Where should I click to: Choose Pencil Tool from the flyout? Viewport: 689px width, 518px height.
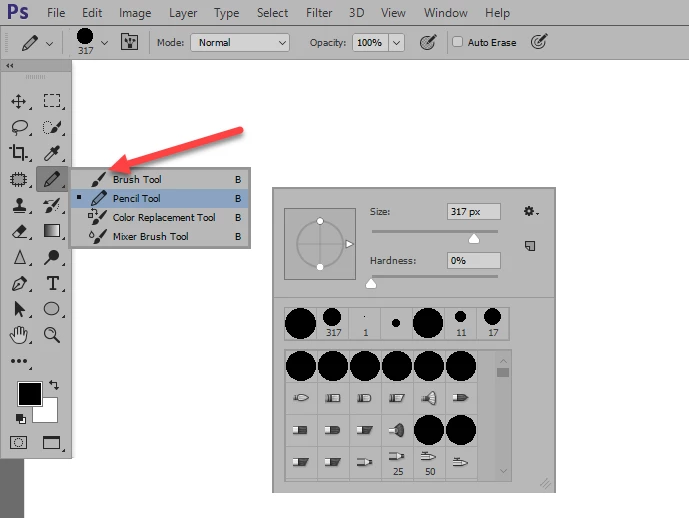pos(160,198)
